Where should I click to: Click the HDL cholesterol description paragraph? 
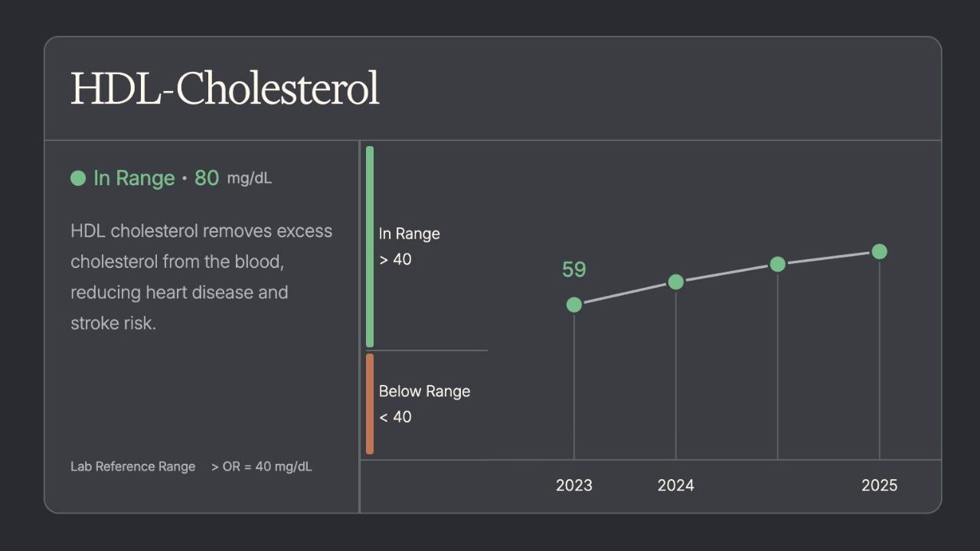201,277
